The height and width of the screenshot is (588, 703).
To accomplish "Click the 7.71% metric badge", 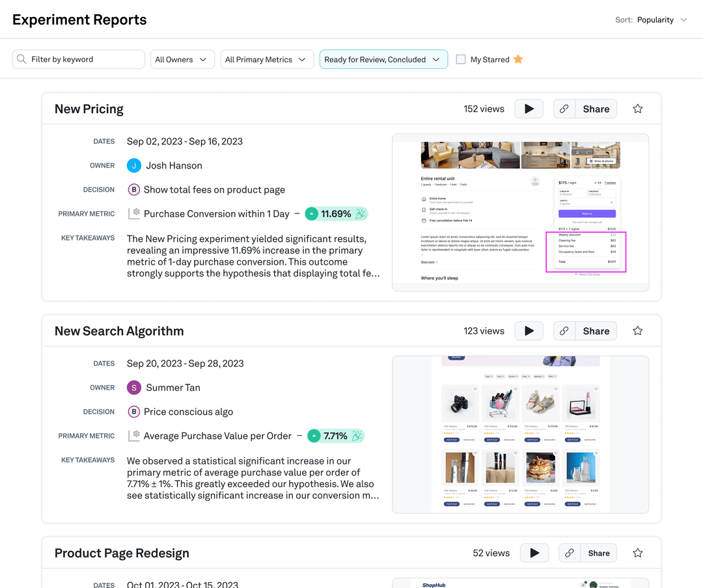I will tap(335, 436).
